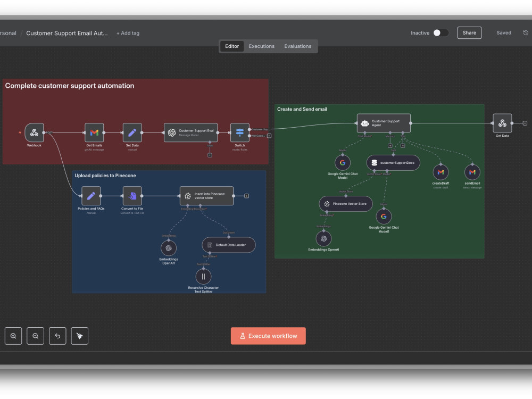The width and height of the screenshot is (532, 399).
Task: Select the Pinecone Vector Store node
Action: point(346,204)
